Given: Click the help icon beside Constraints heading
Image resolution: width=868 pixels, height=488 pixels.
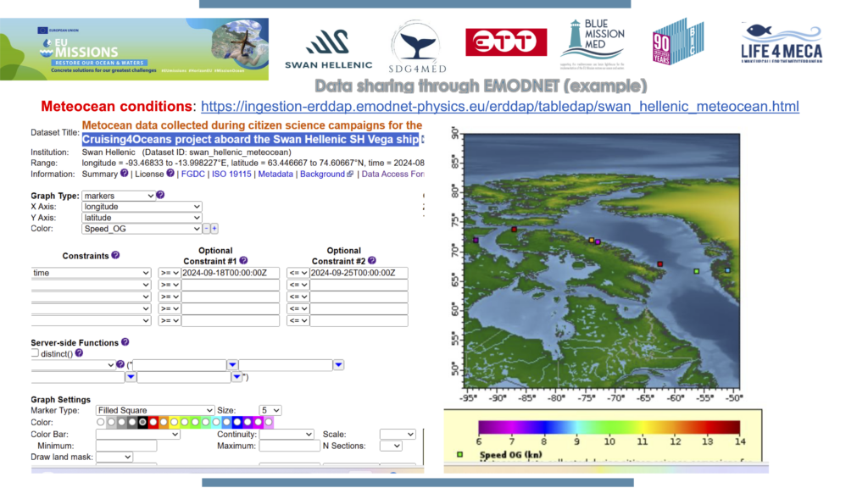Looking at the screenshot, I should [x=115, y=255].
